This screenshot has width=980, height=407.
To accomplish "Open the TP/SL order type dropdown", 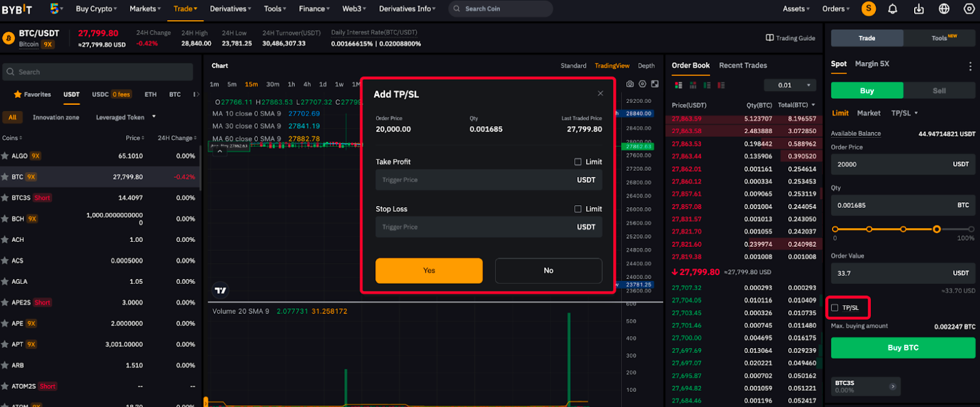I will coord(904,113).
